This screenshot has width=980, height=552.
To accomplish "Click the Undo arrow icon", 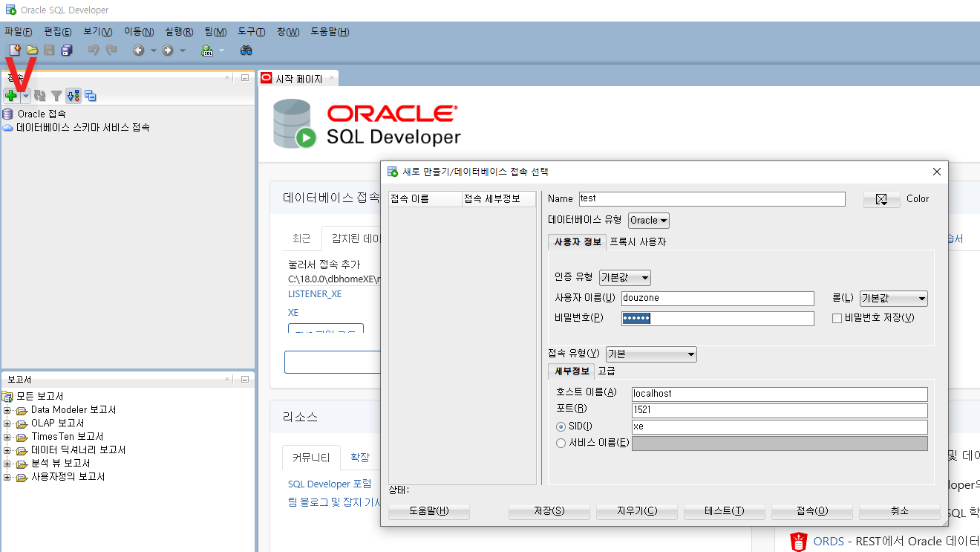I will click(x=94, y=50).
